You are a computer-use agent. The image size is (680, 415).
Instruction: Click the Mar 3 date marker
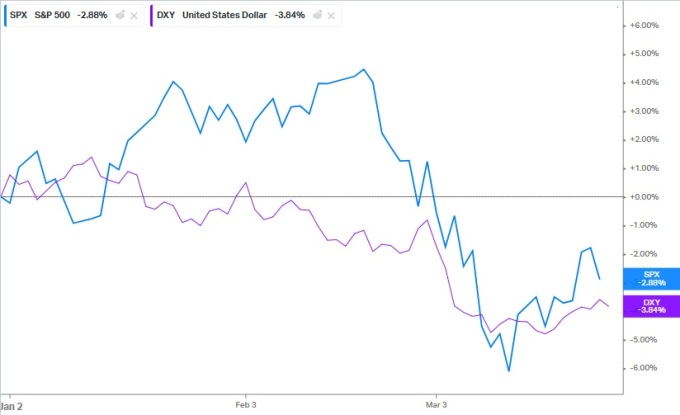point(436,406)
